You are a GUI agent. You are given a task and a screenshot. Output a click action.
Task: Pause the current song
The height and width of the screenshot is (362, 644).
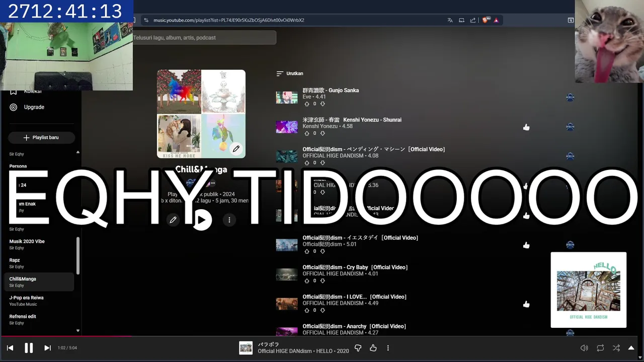pyautogui.click(x=29, y=348)
